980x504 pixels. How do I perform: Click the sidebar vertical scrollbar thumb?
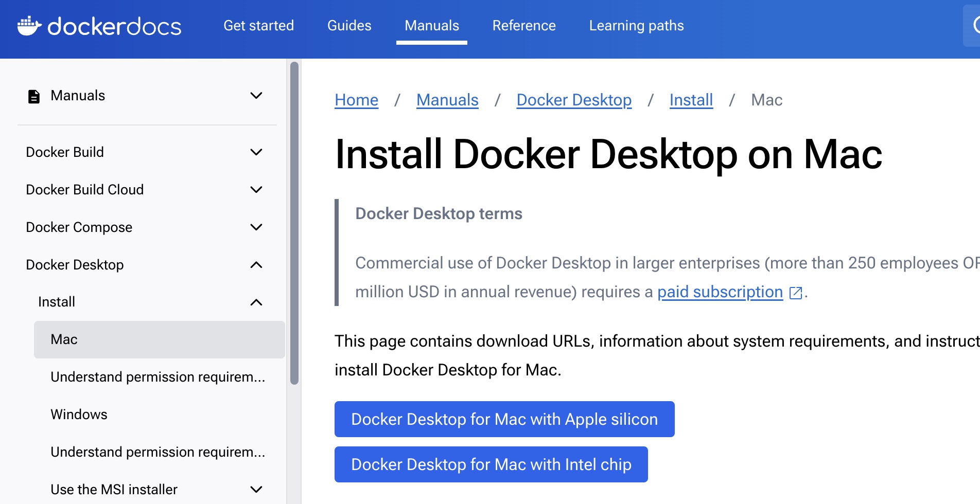[x=294, y=223]
